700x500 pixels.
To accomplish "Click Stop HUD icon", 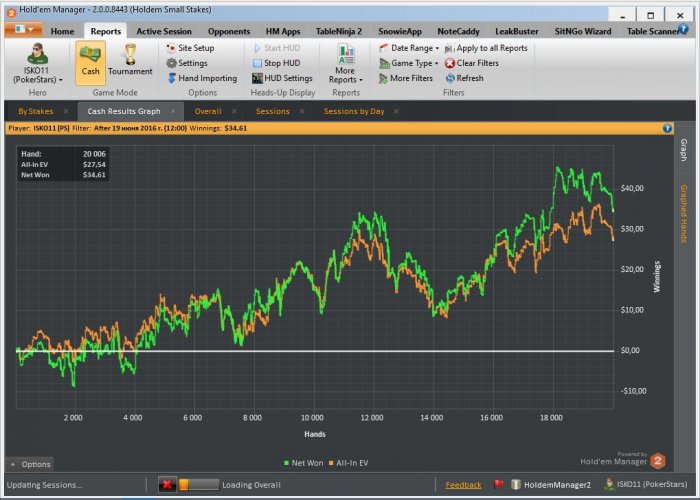I will point(257,63).
